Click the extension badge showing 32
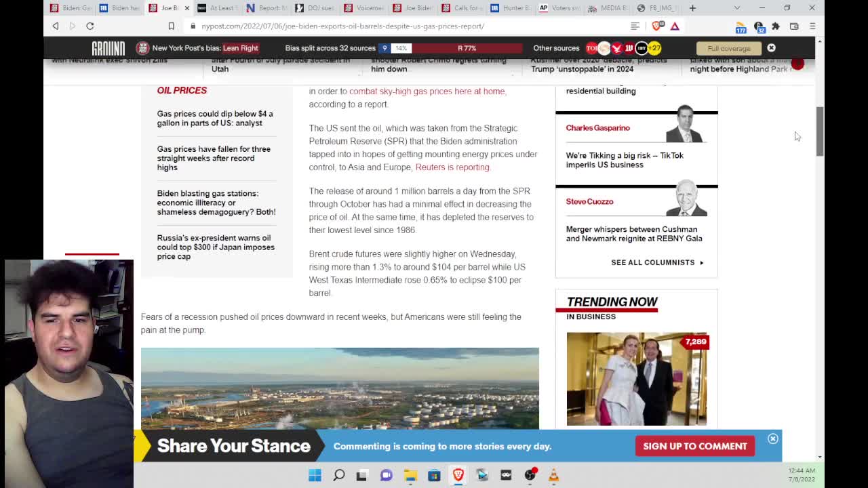The width and height of the screenshot is (868, 488). (x=759, y=26)
